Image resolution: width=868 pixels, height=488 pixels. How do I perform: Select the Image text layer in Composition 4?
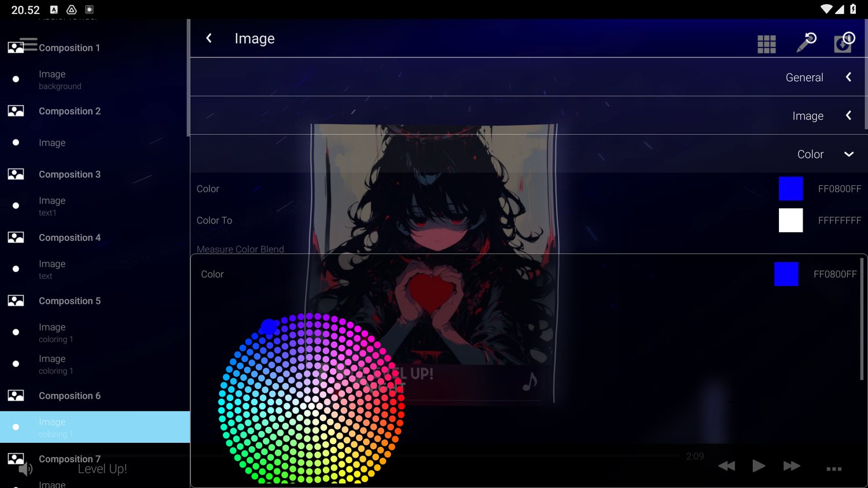pyautogui.click(x=95, y=269)
